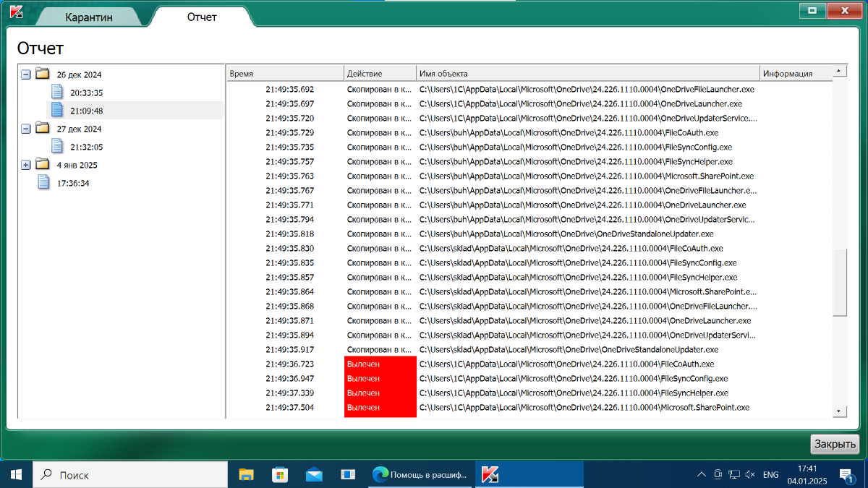This screenshot has height=488, width=868.
Task: Collapse the 27 дек 2024 folder
Action: point(26,129)
